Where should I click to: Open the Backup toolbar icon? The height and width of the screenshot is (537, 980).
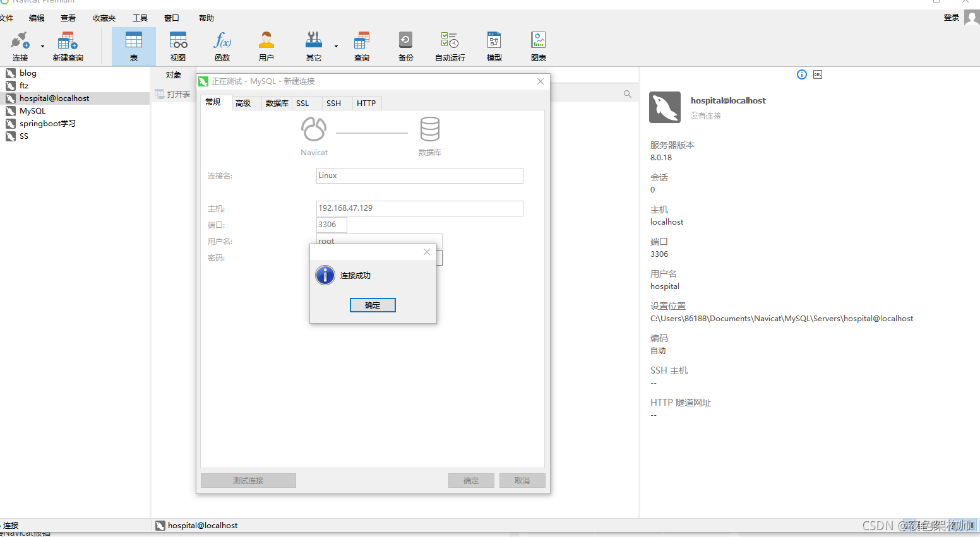pyautogui.click(x=405, y=47)
